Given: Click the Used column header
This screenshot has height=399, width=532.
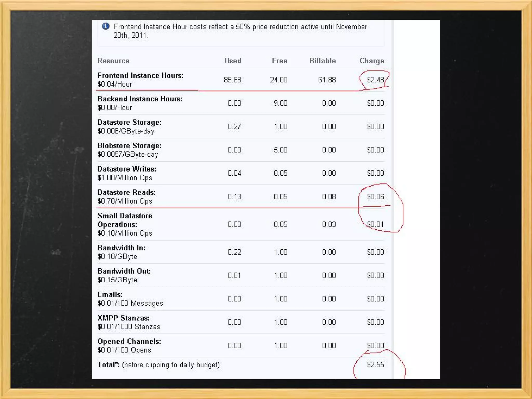Looking at the screenshot, I should 233,61.
